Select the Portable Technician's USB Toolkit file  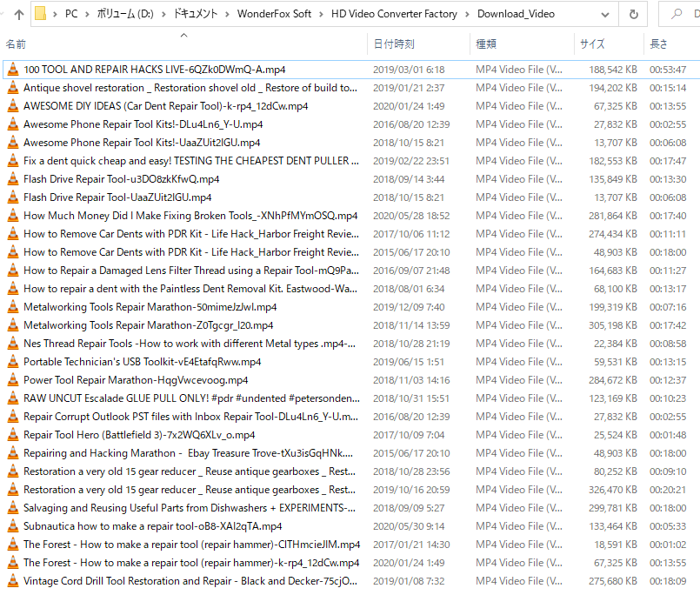142,362
